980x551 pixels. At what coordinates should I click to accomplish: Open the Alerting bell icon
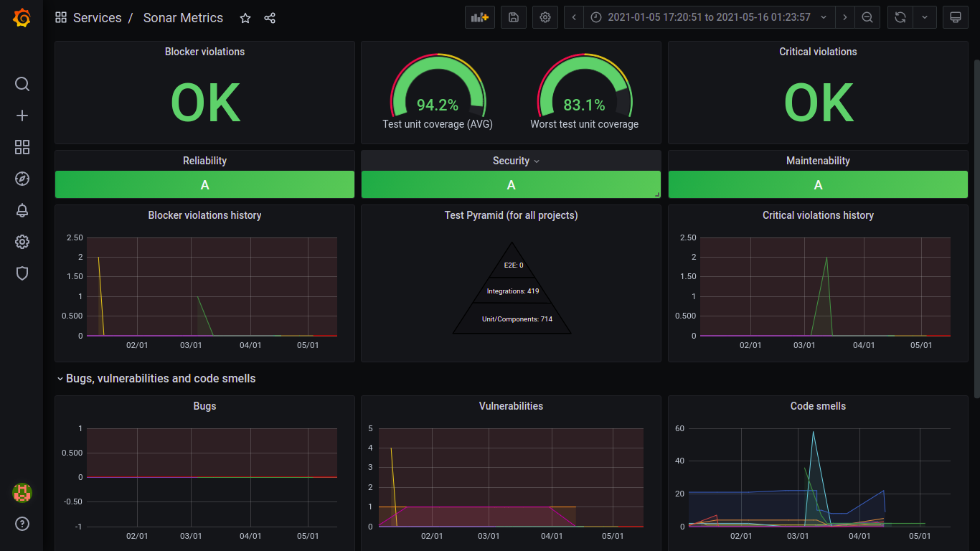pos(22,210)
